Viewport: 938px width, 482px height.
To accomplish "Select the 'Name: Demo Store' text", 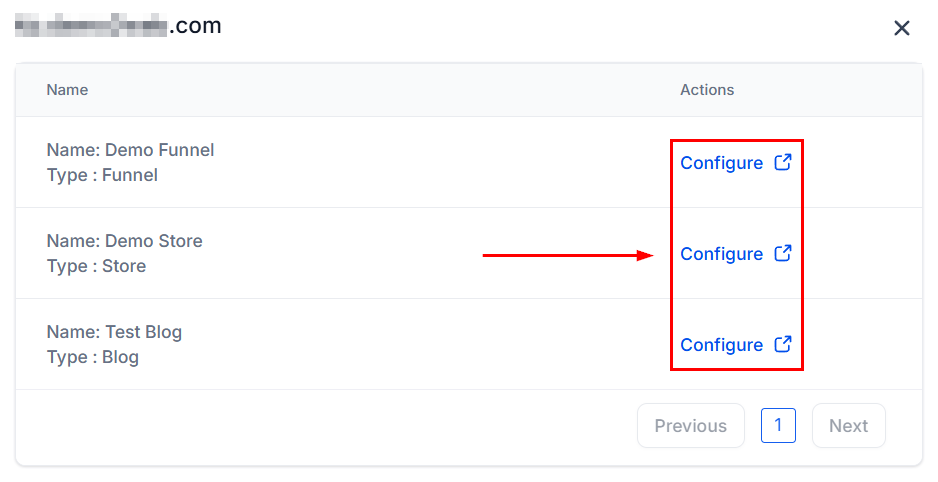I will point(124,241).
